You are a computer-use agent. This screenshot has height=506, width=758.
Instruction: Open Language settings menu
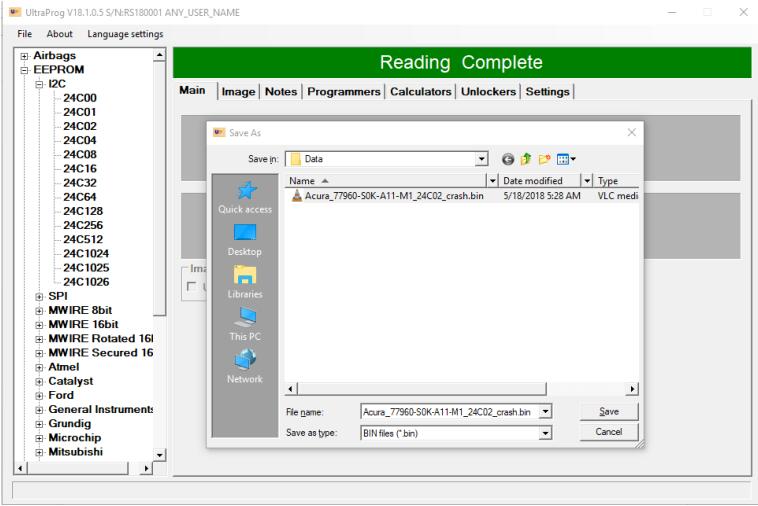coord(125,34)
